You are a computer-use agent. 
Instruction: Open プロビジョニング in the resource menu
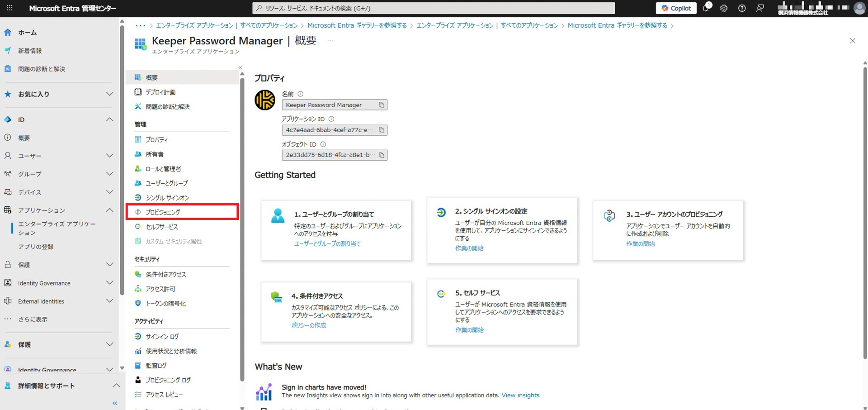pyautogui.click(x=163, y=212)
